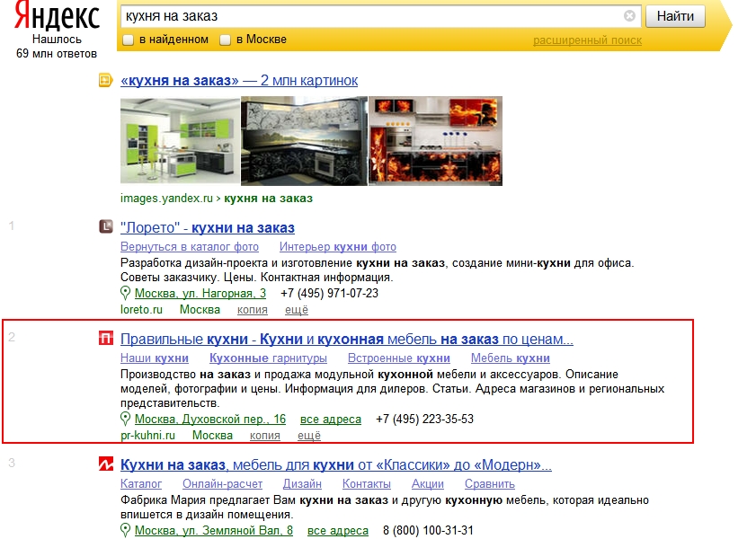Open «Кухонные гарнитуры» sitelink
The height and width of the screenshot is (539, 756).
[268, 358]
